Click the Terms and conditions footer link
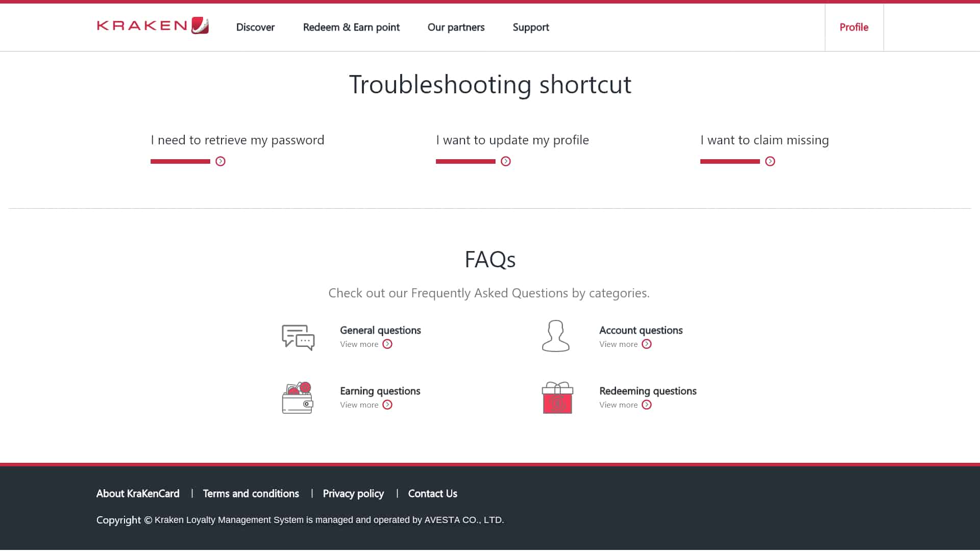The image size is (980, 551). tap(251, 493)
